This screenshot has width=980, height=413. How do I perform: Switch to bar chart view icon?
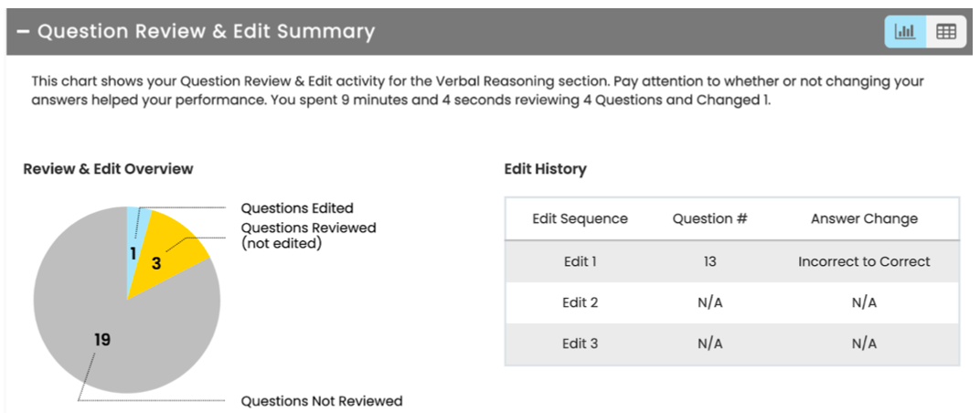click(905, 31)
